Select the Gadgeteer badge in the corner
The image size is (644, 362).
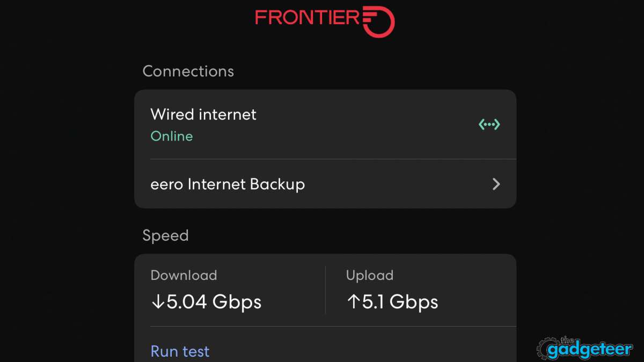click(585, 349)
